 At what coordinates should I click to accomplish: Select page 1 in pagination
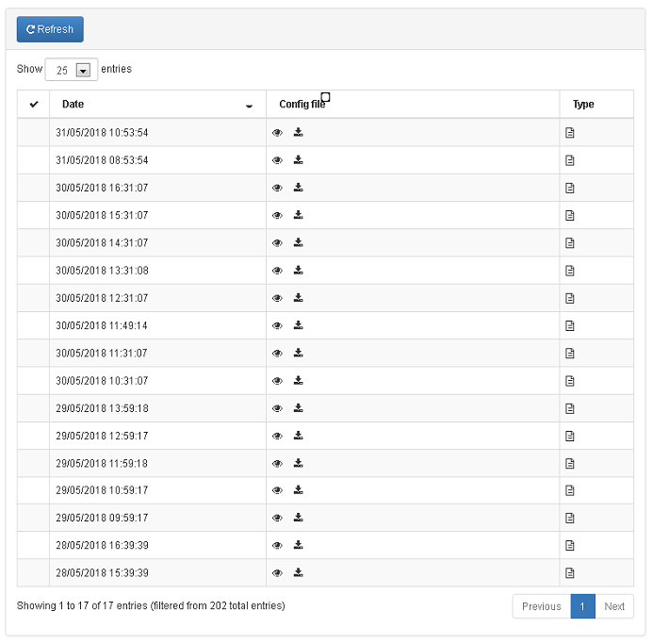point(582,606)
